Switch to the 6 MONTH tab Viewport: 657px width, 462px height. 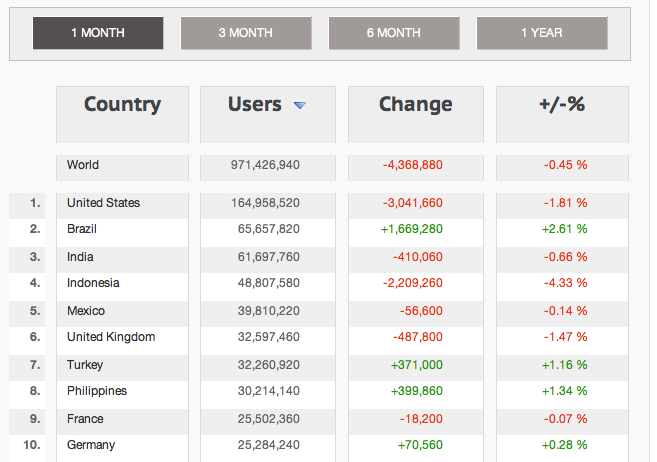(394, 33)
